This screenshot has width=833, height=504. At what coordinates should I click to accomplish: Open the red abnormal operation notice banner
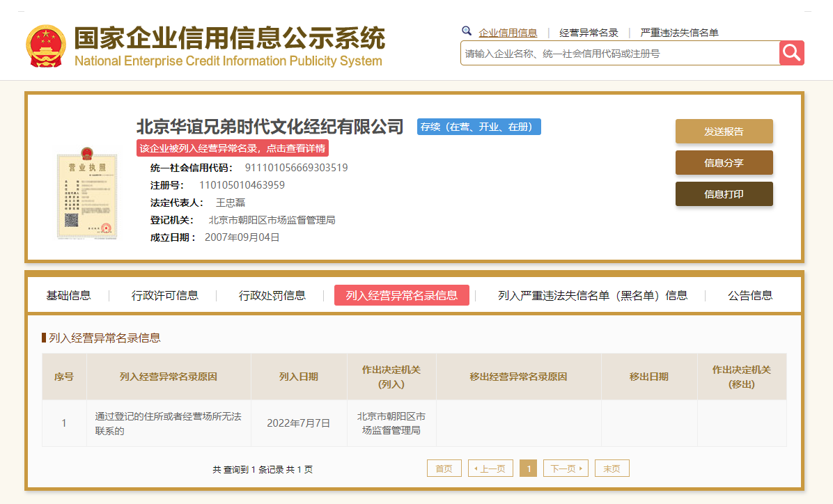coord(233,148)
